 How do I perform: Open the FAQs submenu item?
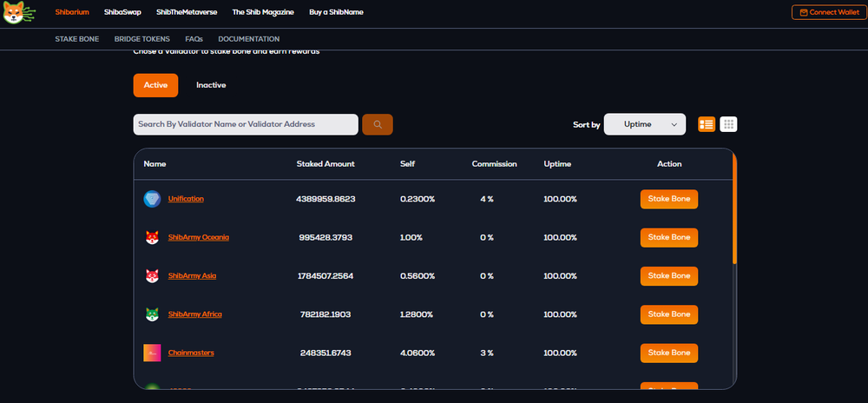click(194, 39)
